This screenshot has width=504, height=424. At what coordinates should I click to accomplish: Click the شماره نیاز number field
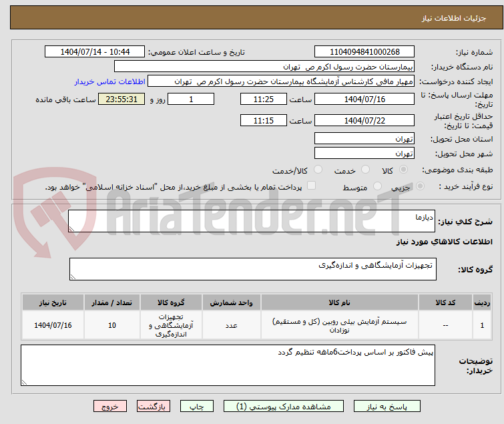pyautogui.click(x=364, y=52)
